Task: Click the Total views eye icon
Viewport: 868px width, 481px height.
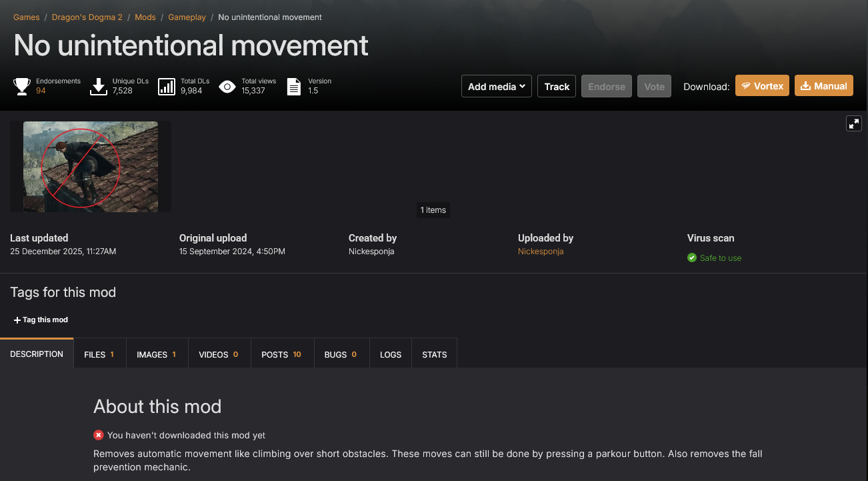Action: [227, 86]
